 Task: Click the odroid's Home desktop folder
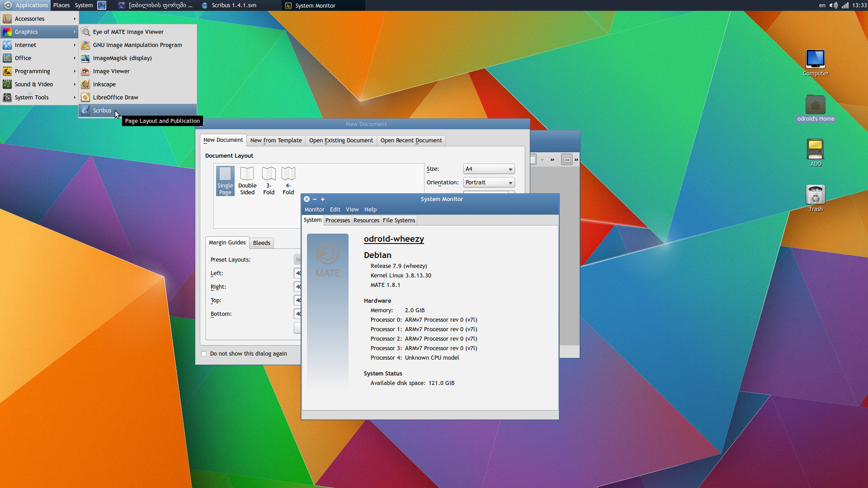coord(815,107)
